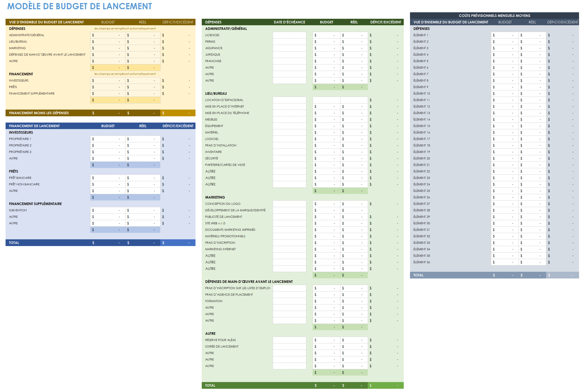Image resolution: width=586 pixels, height=392 pixels.
Task: Click the SOIRÉE DE LANCEMENT label
Action: coord(222,347)
